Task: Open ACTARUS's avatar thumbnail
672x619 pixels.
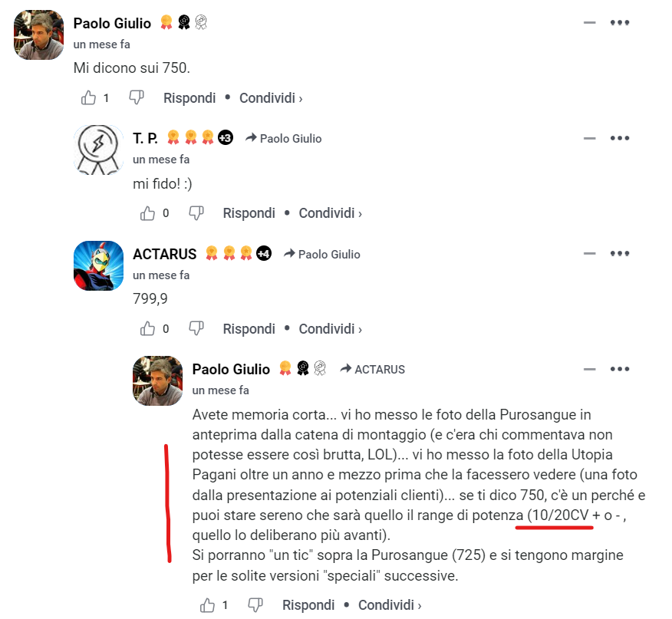Action: [98, 265]
